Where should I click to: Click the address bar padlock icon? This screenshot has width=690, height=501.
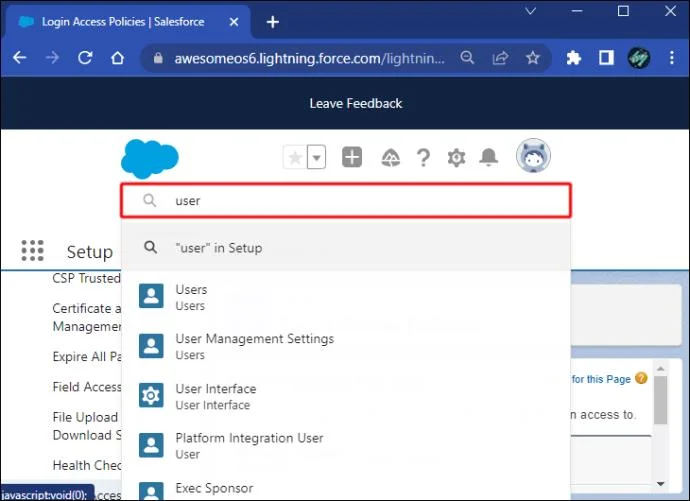tap(158, 58)
